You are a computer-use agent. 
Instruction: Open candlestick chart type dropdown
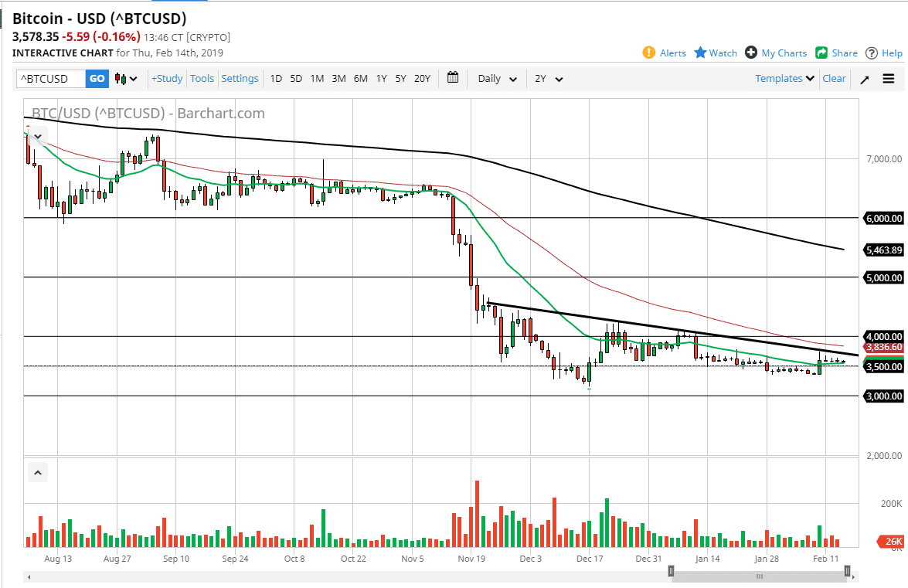tap(126, 79)
